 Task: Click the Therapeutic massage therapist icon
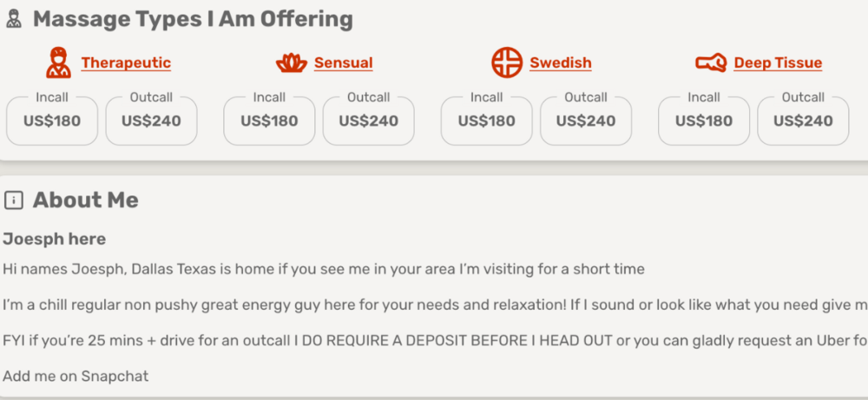pos(59,62)
